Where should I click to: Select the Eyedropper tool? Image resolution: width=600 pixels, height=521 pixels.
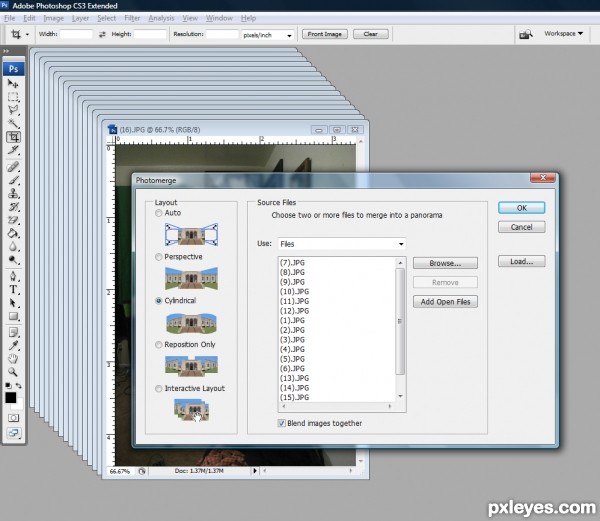tap(13, 346)
